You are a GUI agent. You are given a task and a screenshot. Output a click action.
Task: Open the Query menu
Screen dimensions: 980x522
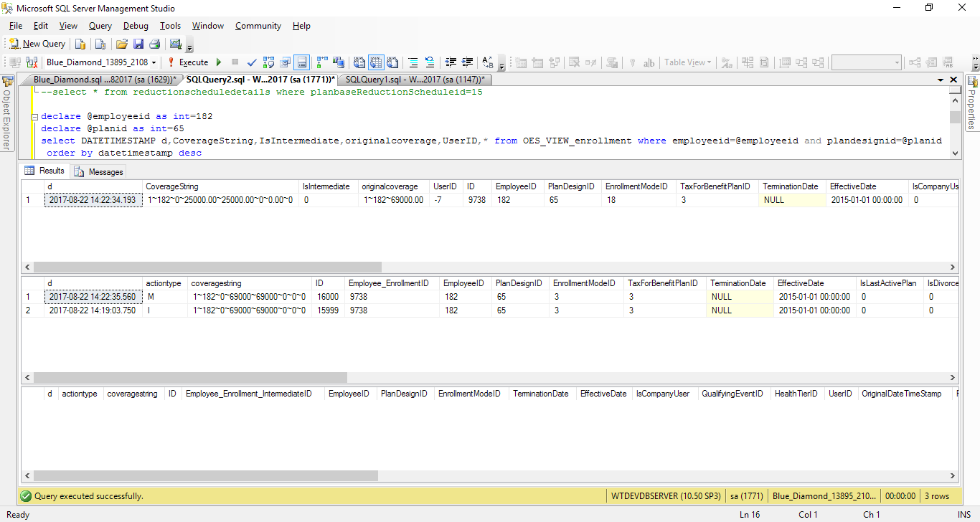click(x=100, y=26)
